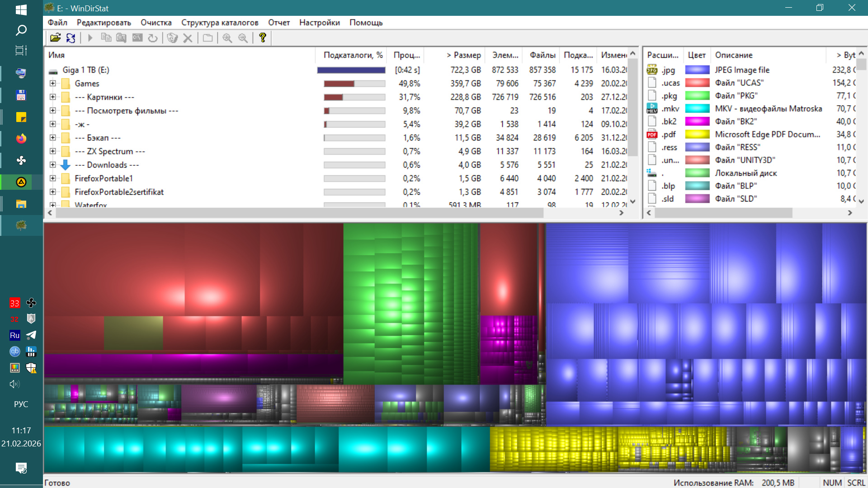The height and width of the screenshot is (488, 868).
Task: Click the Recycle bin delete toolbar icon
Action: pos(172,38)
